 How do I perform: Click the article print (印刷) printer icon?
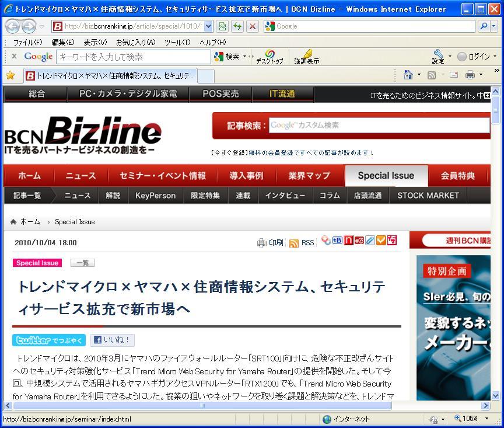(x=262, y=243)
